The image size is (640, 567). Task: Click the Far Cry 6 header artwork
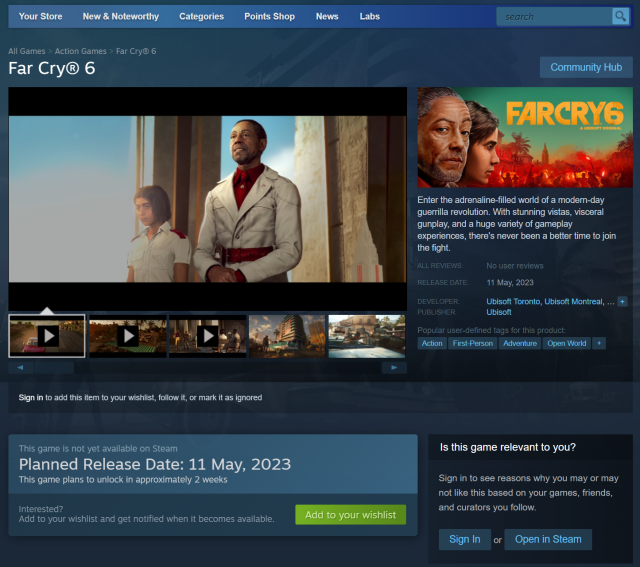tap(525, 137)
